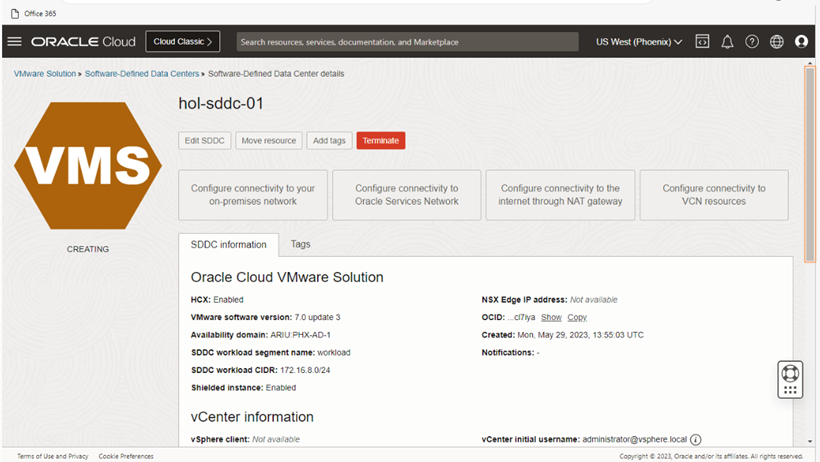The image size is (820, 462).
Task: Click the page vertical scrollbar thumb
Action: point(810,164)
